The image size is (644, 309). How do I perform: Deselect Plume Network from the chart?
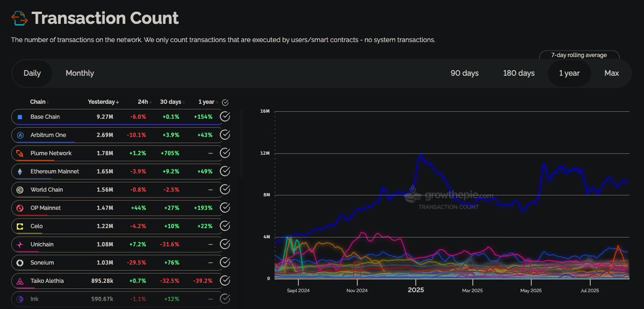(225, 153)
